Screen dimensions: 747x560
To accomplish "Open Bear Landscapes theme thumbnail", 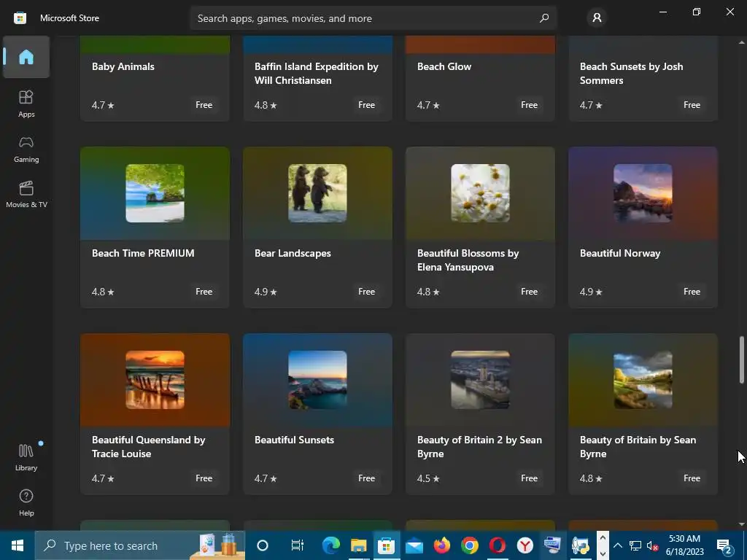I will click(317, 193).
